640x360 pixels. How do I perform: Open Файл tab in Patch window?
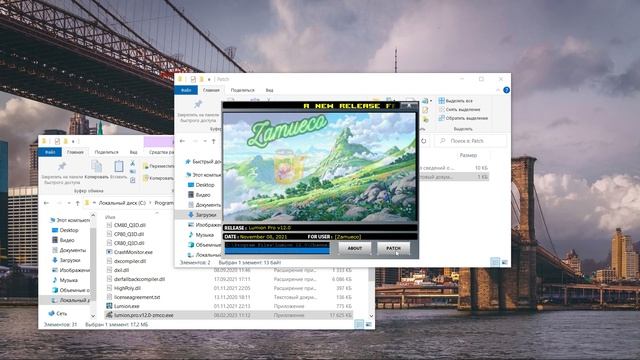186,90
